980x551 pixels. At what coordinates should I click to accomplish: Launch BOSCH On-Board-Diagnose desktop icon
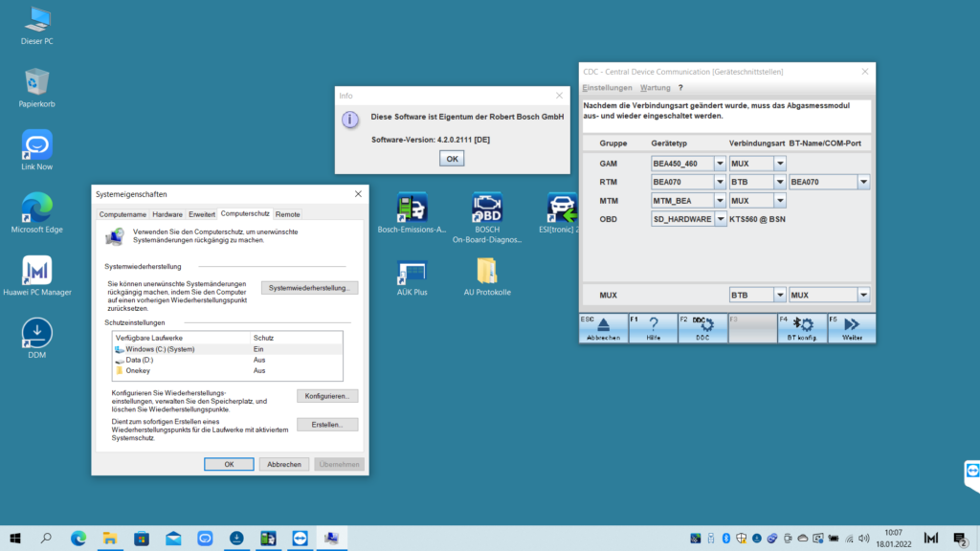pos(487,217)
